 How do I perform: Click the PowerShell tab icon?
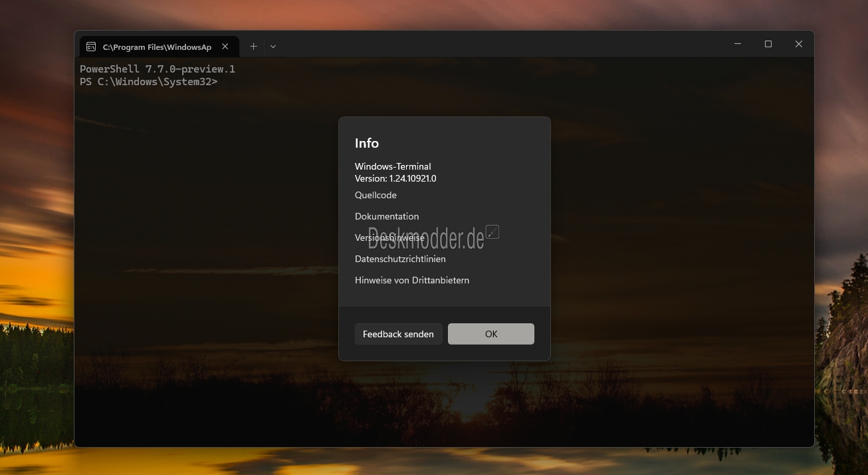point(90,47)
